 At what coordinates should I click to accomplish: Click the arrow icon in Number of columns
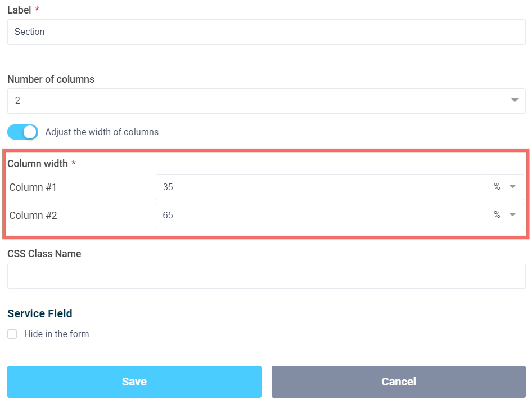[x=515, y=101]
